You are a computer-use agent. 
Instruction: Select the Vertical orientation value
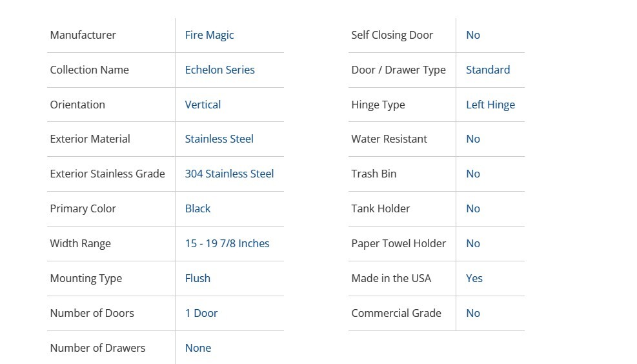tap(203, 105)
